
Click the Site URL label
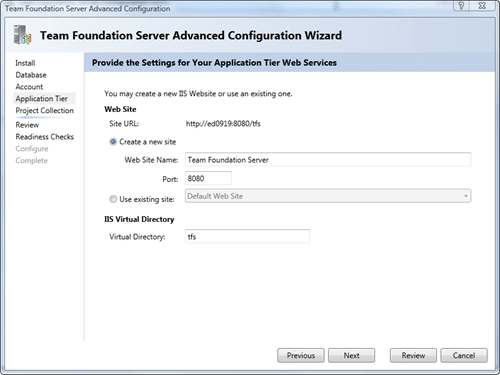[124, 124]
